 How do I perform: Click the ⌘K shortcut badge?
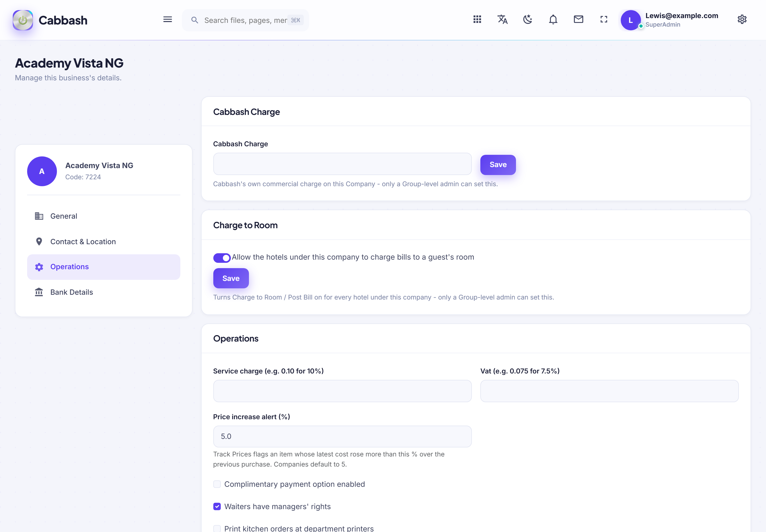[x=295, y=20]
